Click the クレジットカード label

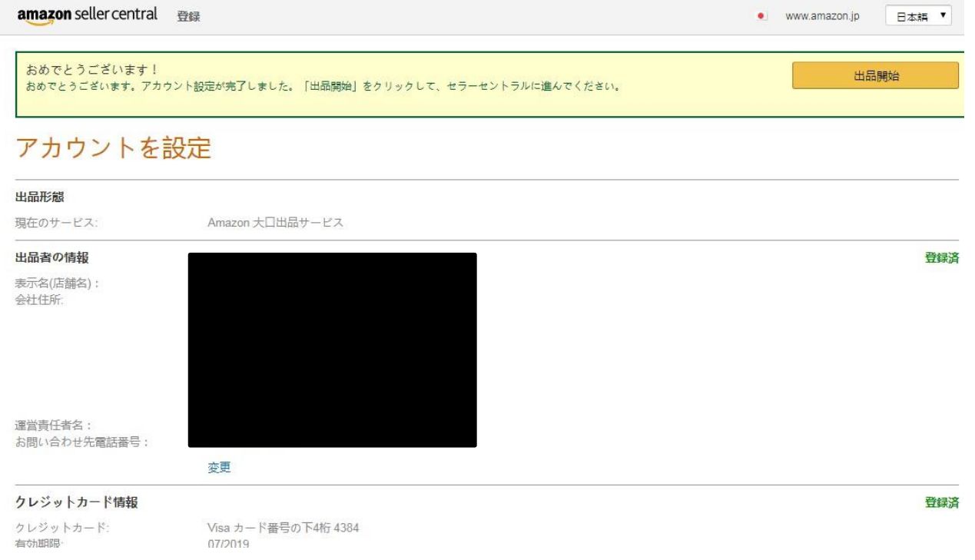(63, 528)
